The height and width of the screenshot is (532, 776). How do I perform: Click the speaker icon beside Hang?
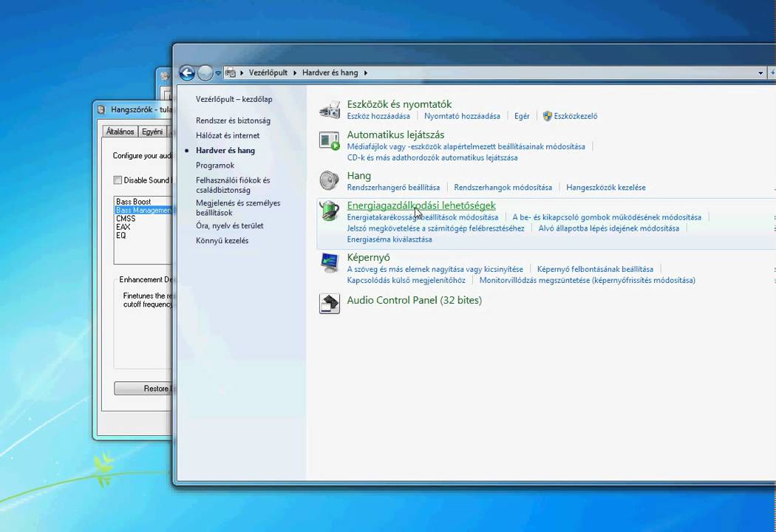pos(330,180)
